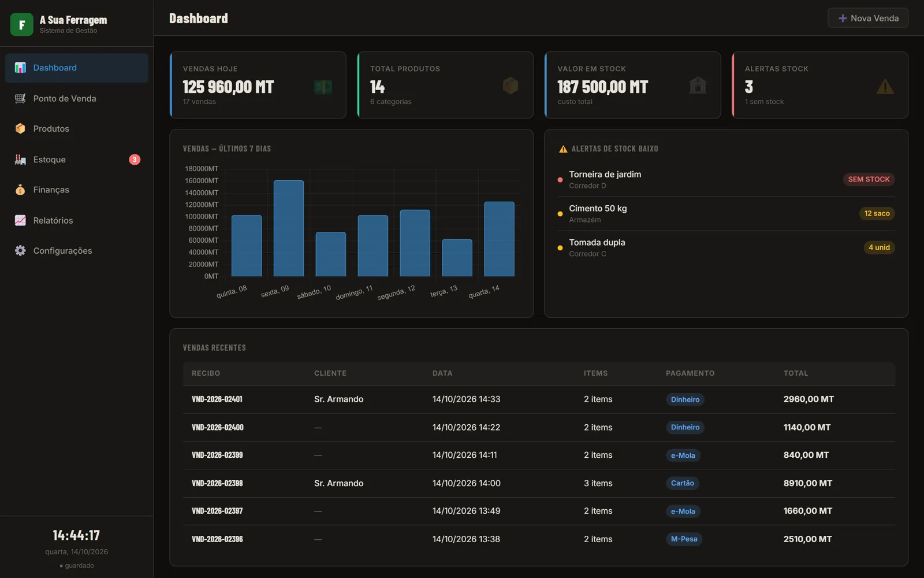Click the total 8910,00 MT
The height and width of the screenshot is (578, 924).
[x=807, y=483]
